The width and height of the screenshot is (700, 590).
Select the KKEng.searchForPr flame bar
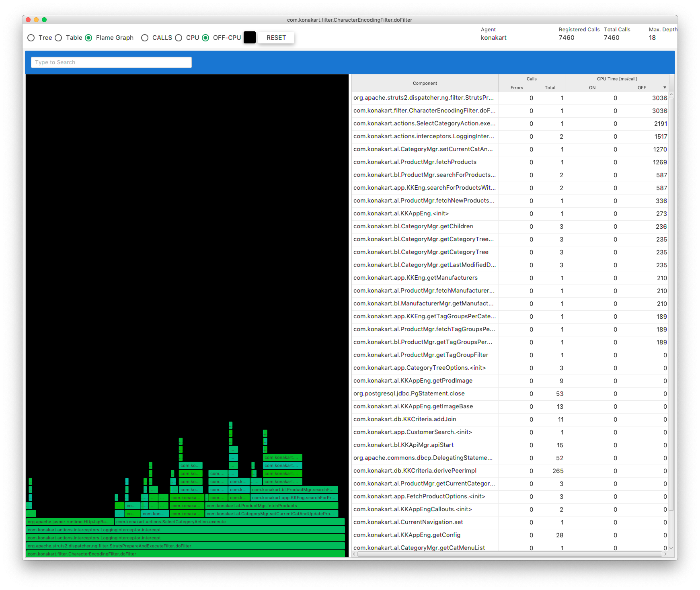click(x=294, y=498)
